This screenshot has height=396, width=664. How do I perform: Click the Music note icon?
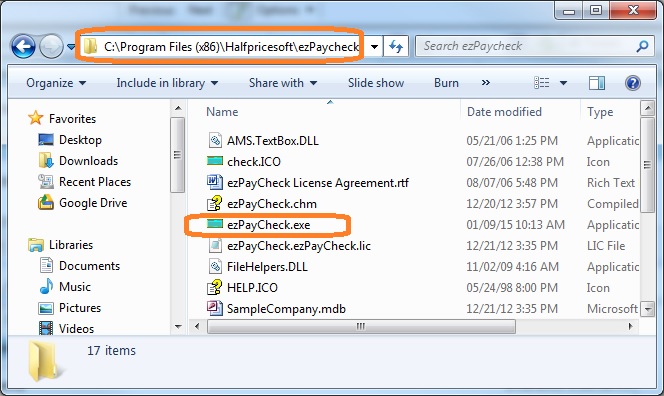(46, 286)
